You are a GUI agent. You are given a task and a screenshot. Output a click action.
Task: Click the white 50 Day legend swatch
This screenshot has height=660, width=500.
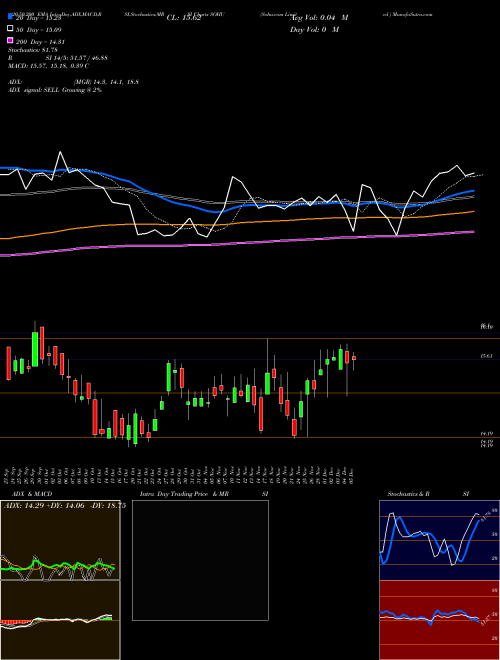coord(10,29)
